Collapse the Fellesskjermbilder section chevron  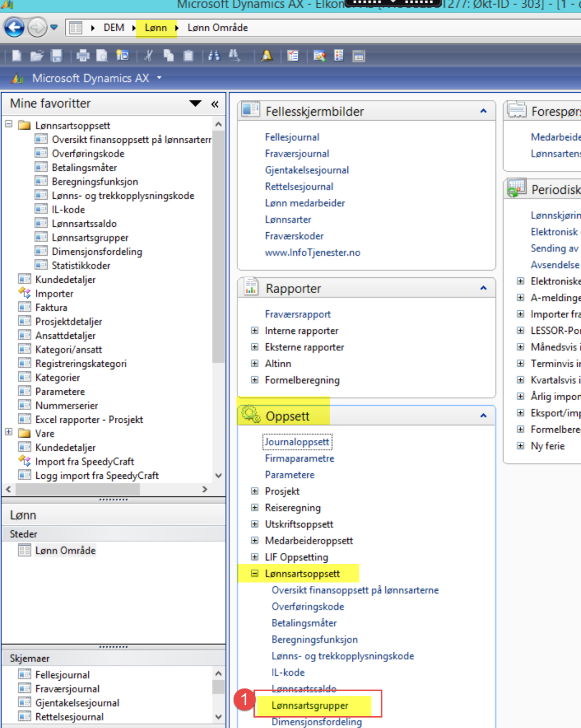[x=483, y=111]
